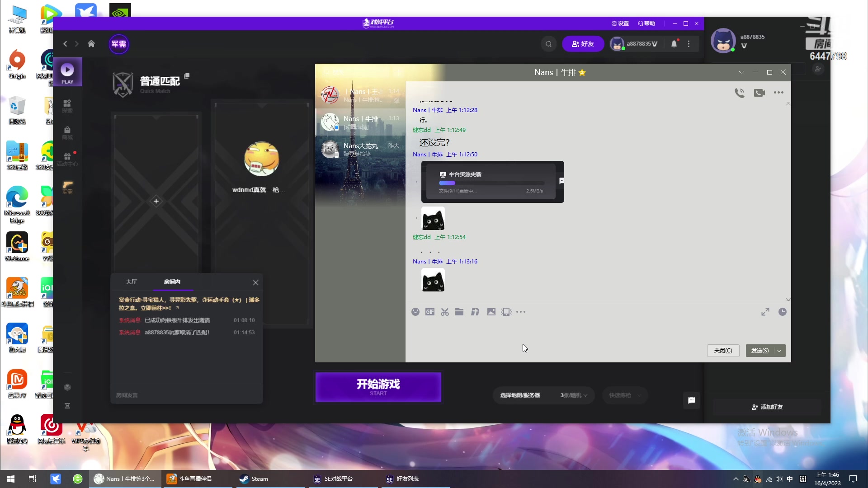The image size is (868, 488).
Task: Click 开始游戏 START button
Action: (x=380, y=387)
